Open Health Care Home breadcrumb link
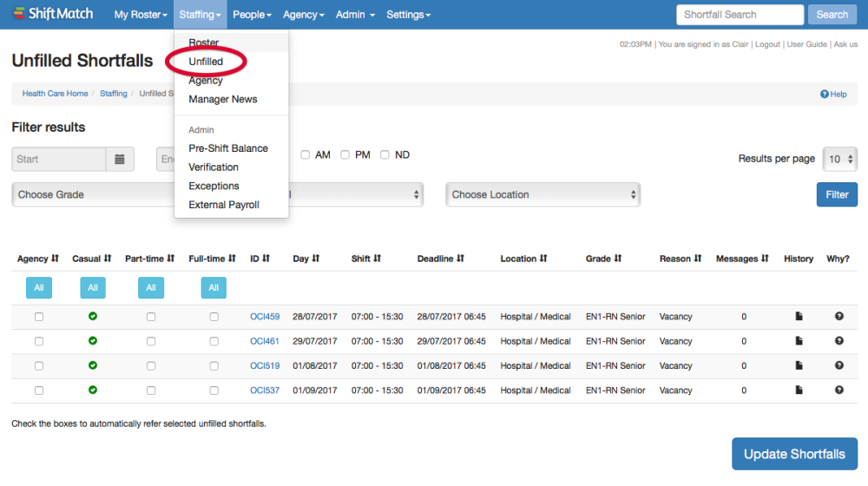This screenshot has width=868, height=486. (55, 94)
